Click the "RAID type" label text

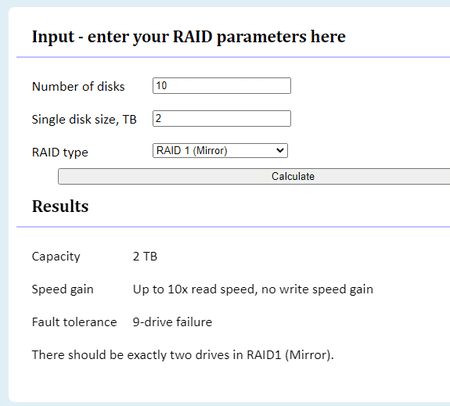pos(60,152)
